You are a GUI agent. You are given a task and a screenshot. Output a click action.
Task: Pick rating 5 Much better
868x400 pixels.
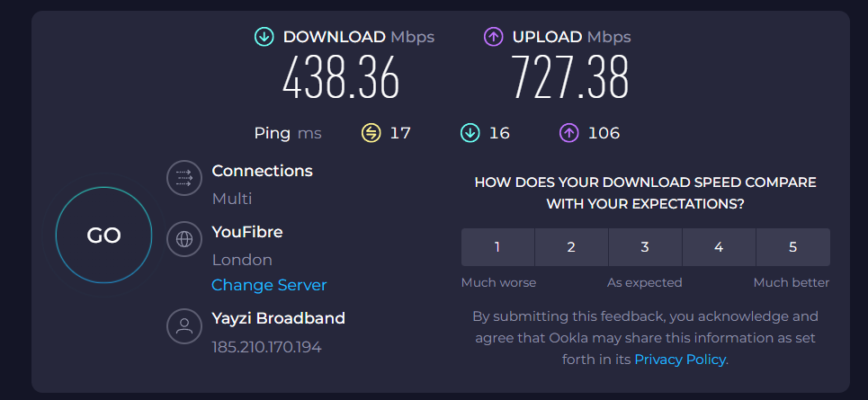tap(792, 247)
